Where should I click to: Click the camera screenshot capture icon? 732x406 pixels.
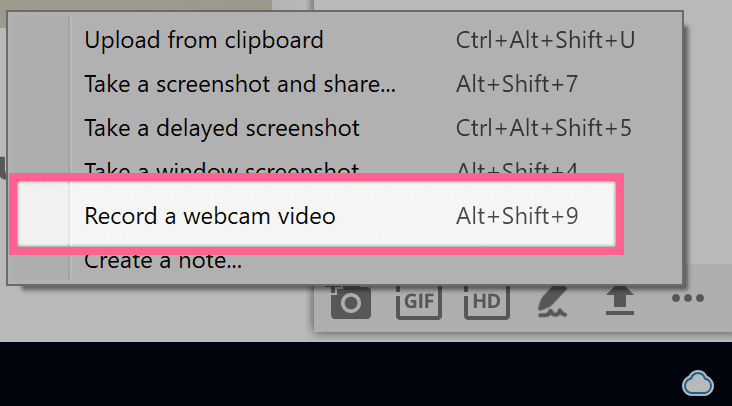tap(351, 300)
